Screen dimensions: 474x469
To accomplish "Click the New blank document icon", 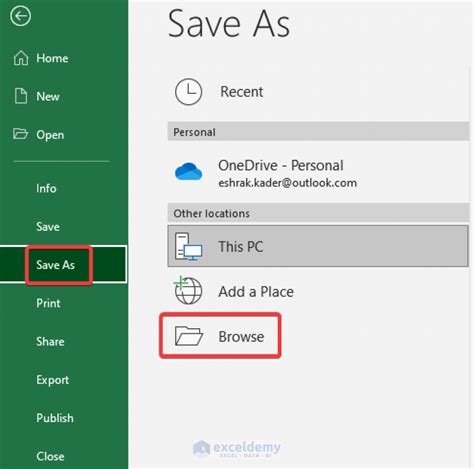I will pyautogui.click(x=21, y=96).
